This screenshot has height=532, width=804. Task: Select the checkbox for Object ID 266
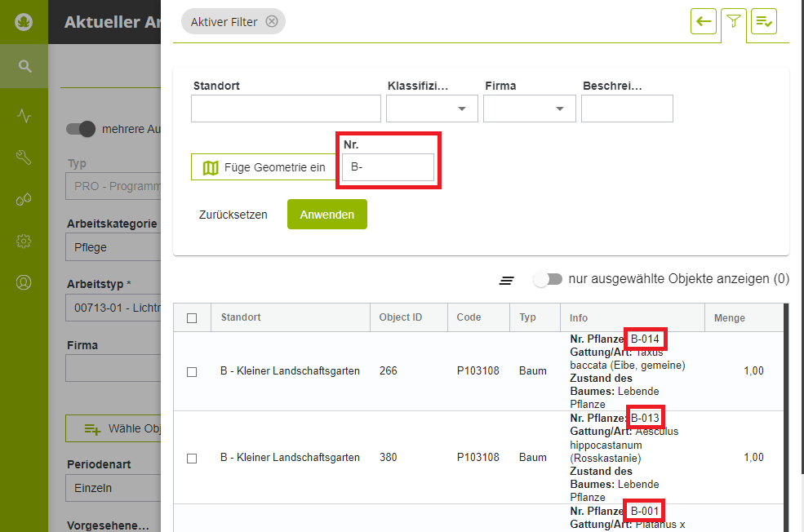(x=192, y=371)
